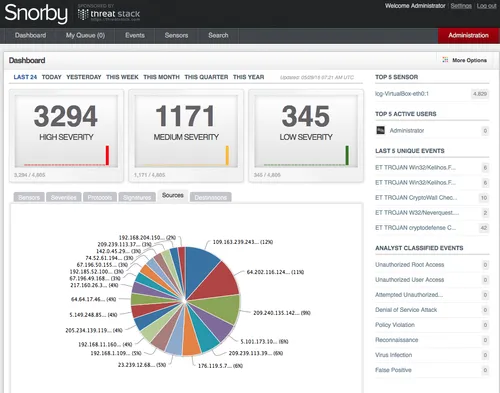Click the green low severity bar

tap(347, 155)
